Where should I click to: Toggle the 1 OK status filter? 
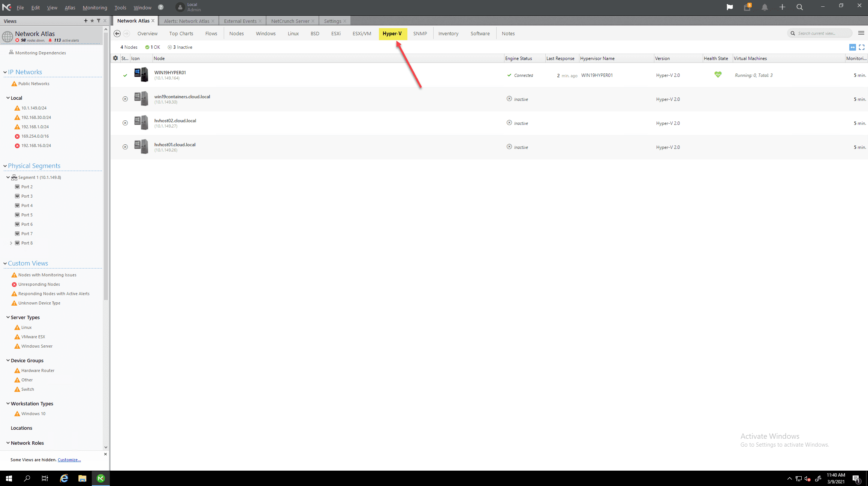pos(153,47)
